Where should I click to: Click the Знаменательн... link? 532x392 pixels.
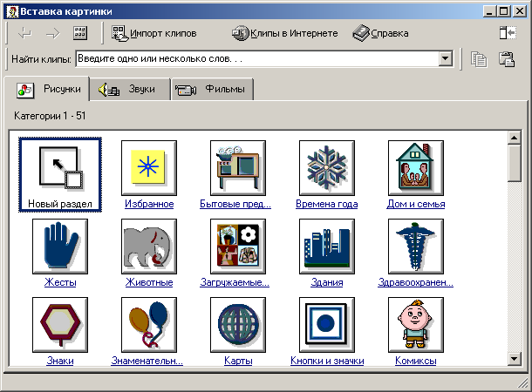point(147,361)
